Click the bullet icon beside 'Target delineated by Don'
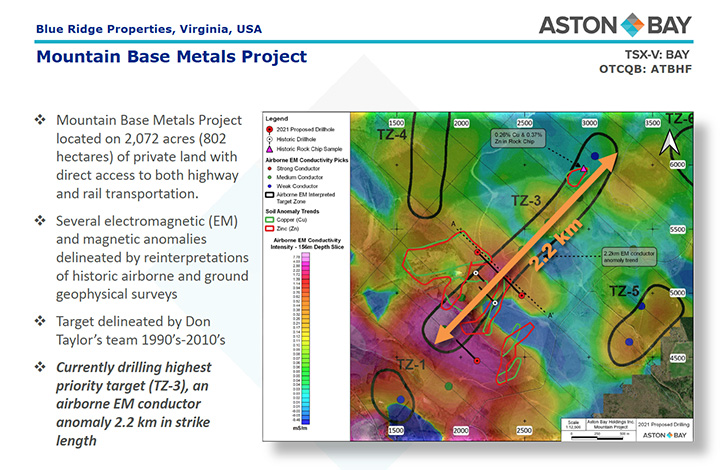Screen dimensions: 725x470 tap(40, 321)
